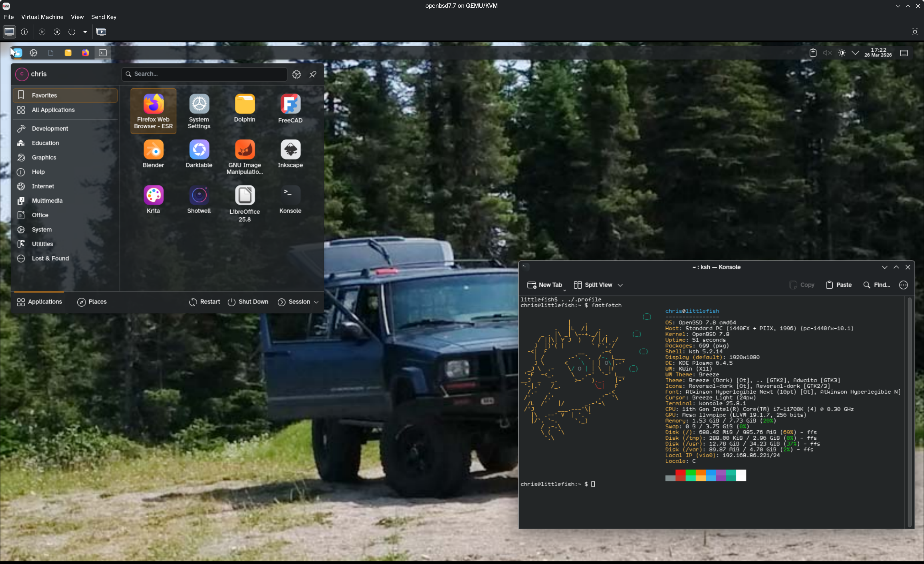The width and height of the screenshot is (924, 564).
Task: Pause the virtual machine from the toolbar
Action: 57,32
